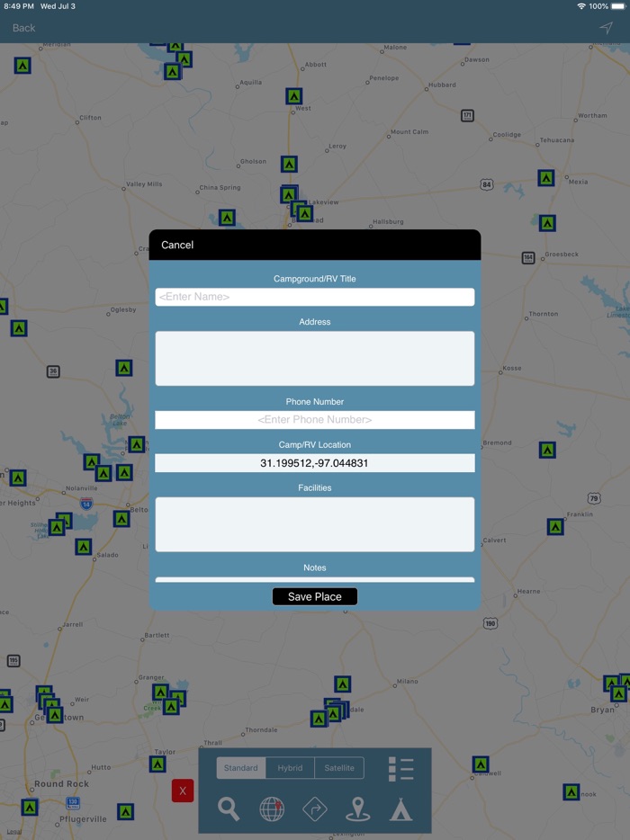
Task: Tap the campground marker near Mexia
Action: pos(545,178)
